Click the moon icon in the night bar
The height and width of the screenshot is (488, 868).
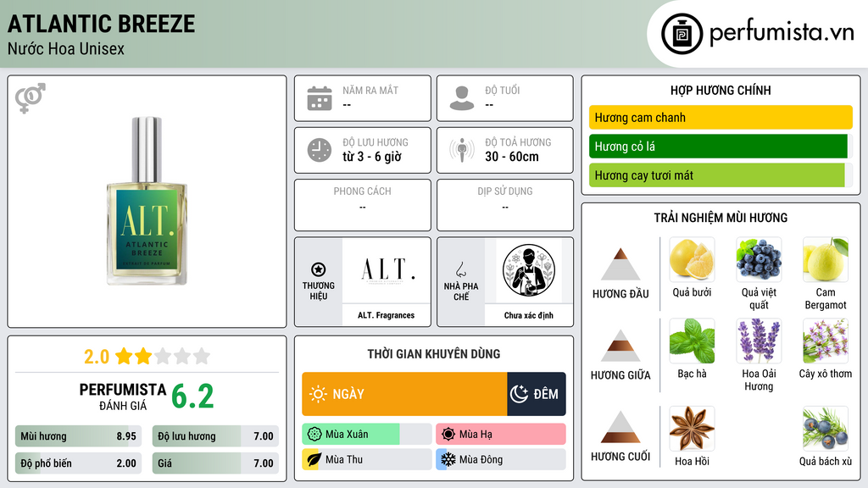point(519,394)
